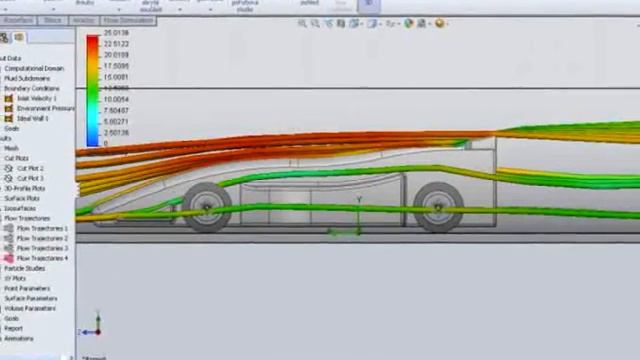
Task: Select the Flow Trajectories 1 label
Action: tap(42, 228)
